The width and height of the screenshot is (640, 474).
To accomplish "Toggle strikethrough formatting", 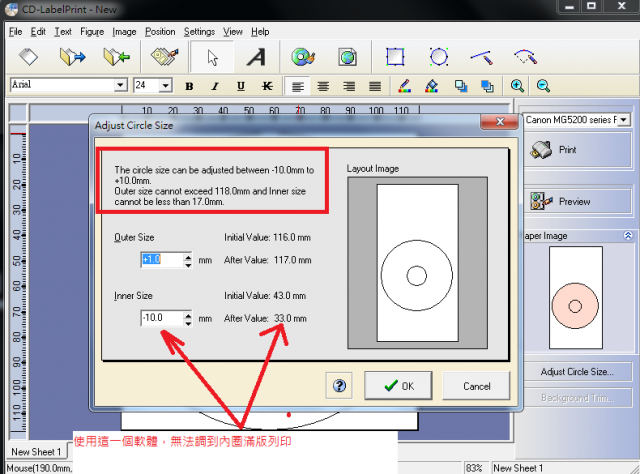I will coord(267,86).
